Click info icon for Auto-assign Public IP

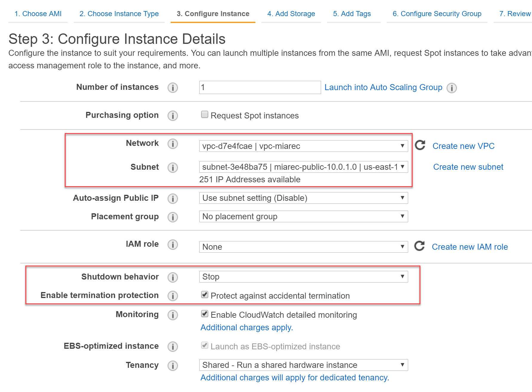(x=173, y=199)
